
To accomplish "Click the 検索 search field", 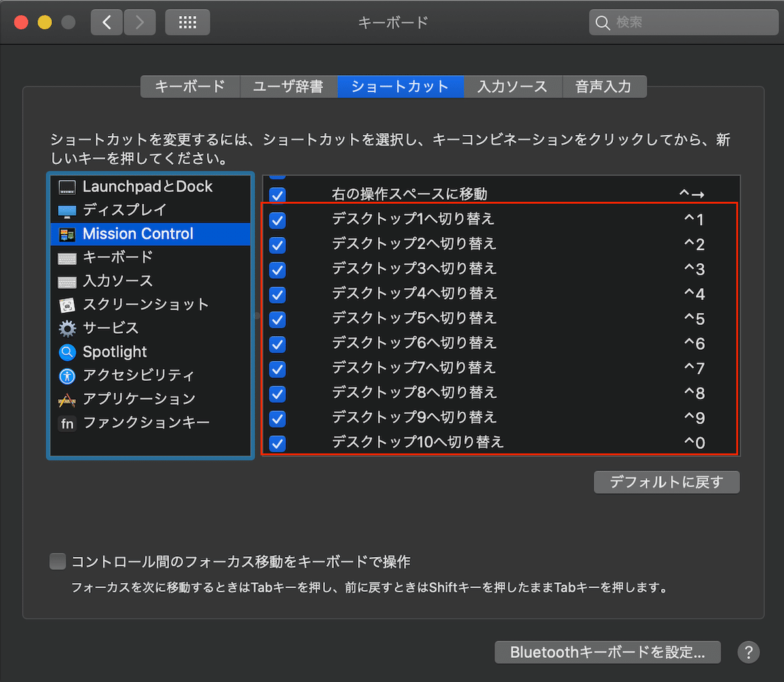I will coord(683,22).
